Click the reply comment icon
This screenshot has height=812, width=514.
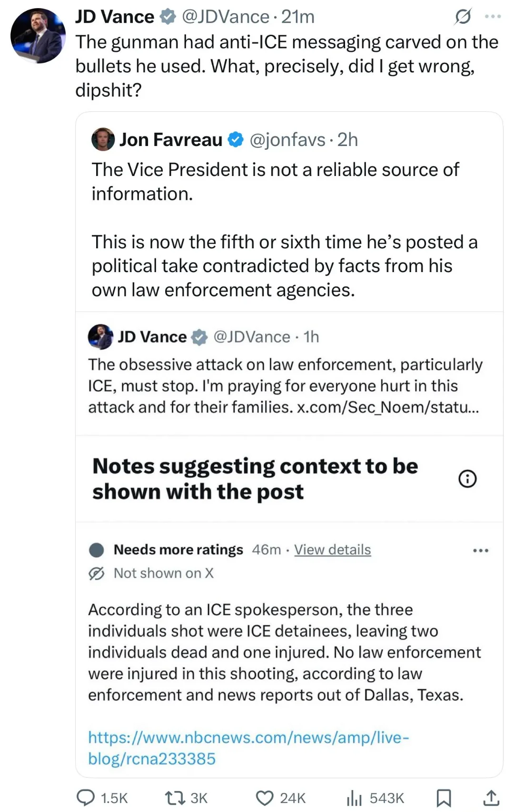pos(86,797)
